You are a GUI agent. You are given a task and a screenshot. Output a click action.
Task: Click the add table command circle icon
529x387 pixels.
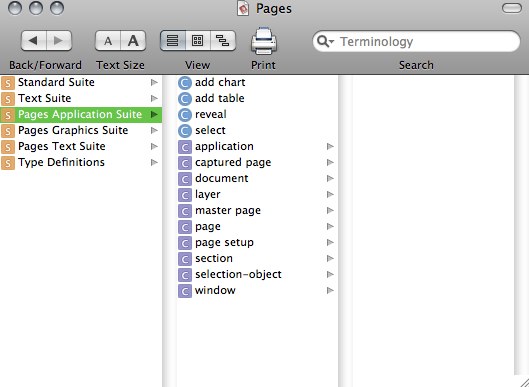coord(185,99)
